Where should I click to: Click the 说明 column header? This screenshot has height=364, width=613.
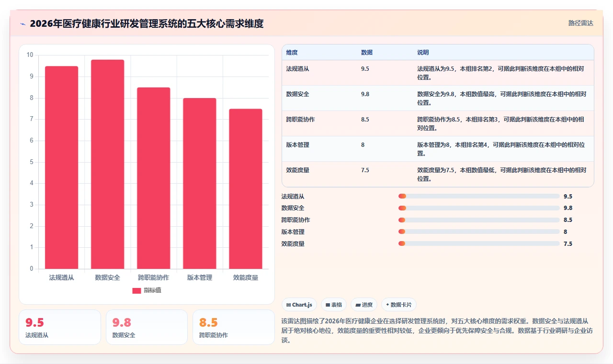423,52
